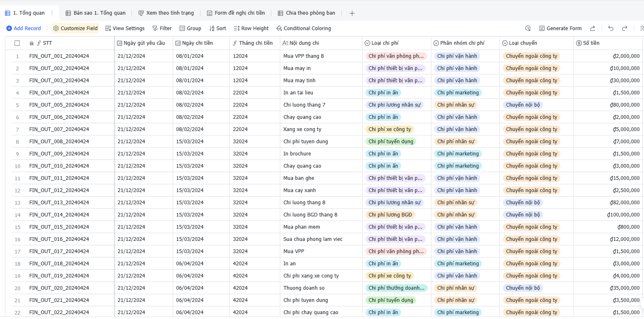The height and width of the screenshot is (319, 644).
Task: Switch to Chia theo phòng ban tab
Action: click(x=306, y=13)
